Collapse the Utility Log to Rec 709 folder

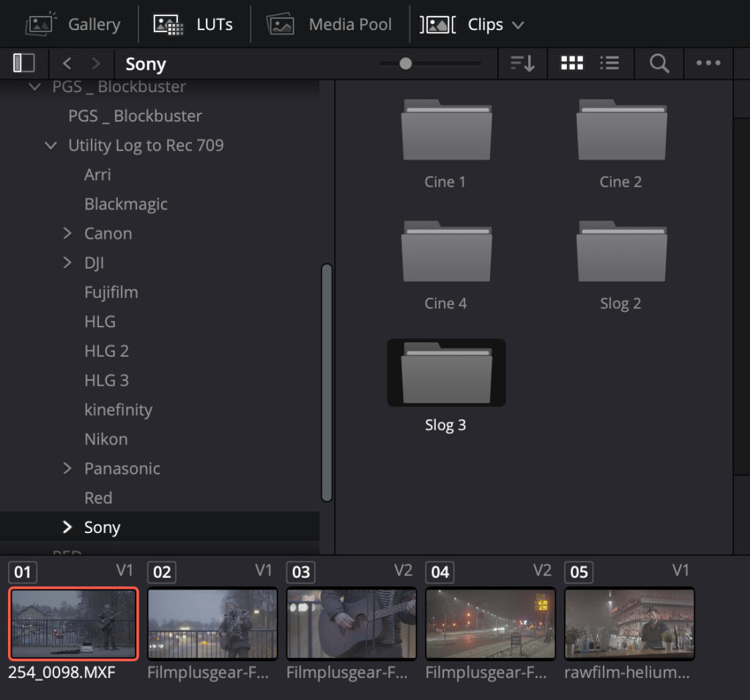click(x=51, y=146)
